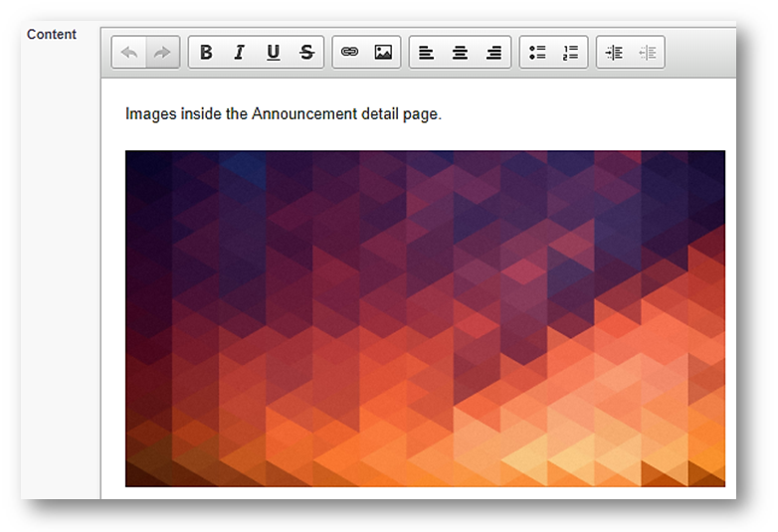This screenshot has width=778, height=532.
Task: Insert a bulleted list
Action: (537, 53)
